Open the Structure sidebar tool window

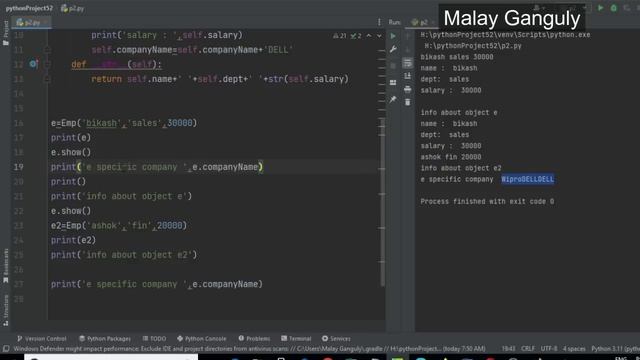point(5,310)
